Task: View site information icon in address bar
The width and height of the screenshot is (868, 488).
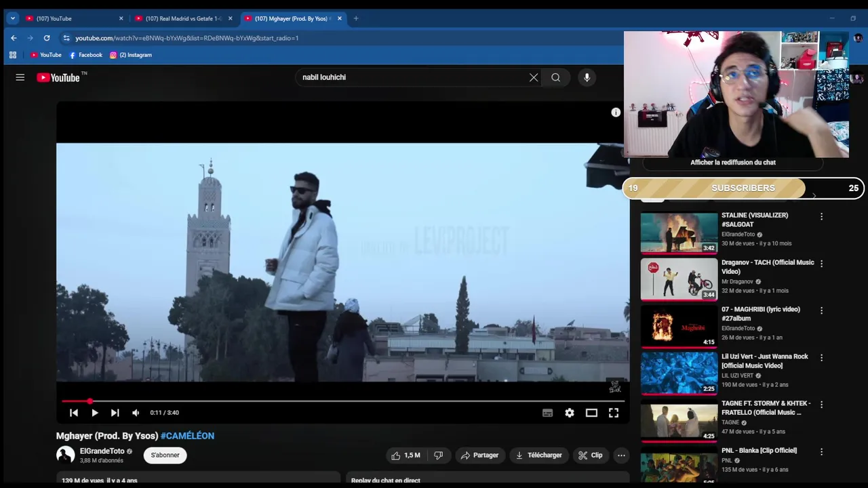Action: (x=66, y=38)
